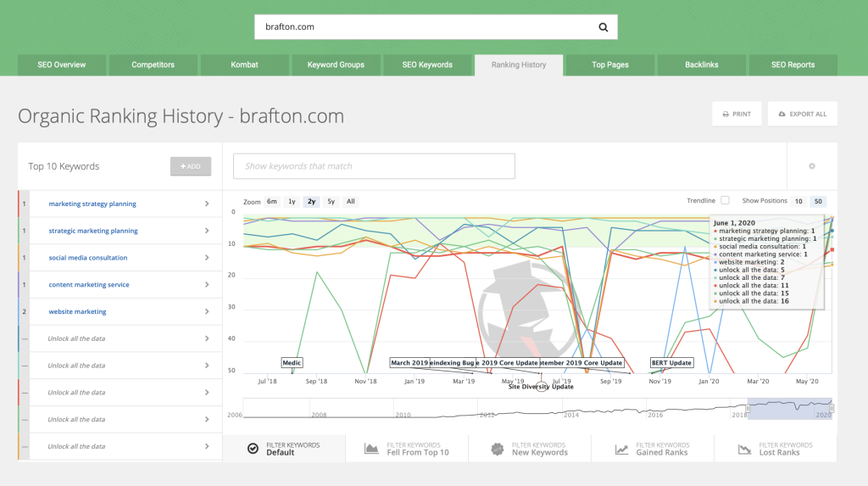Click the March 2019 update marker

click(x=409, y=363)
